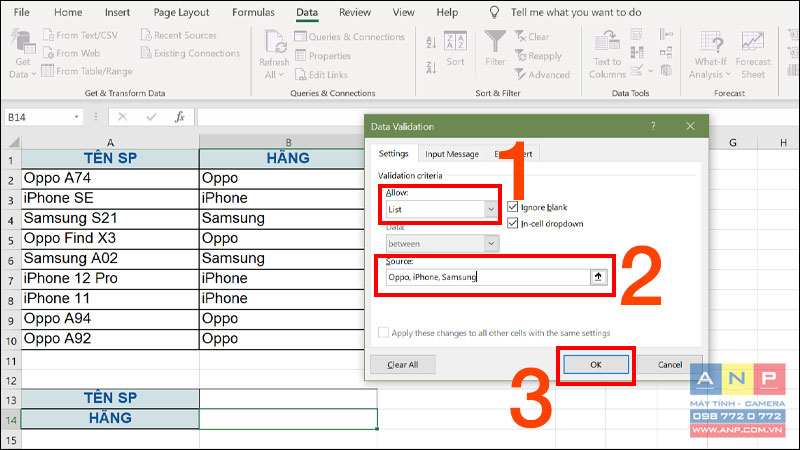Click Edit Links
This screenshot has height=450, width=800.
click(321, 74)
